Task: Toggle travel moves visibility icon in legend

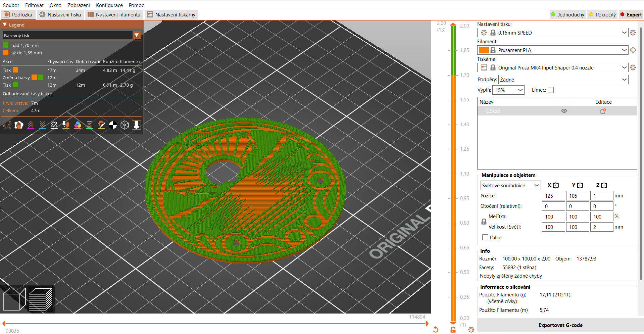Action: 7,125
